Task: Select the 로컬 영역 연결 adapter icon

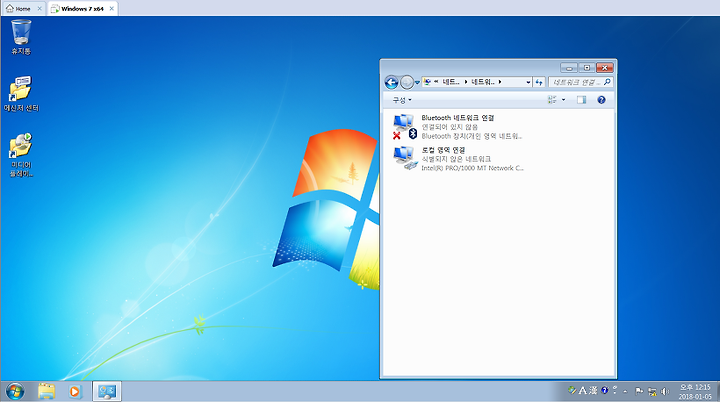Action: tap(405, 158)
